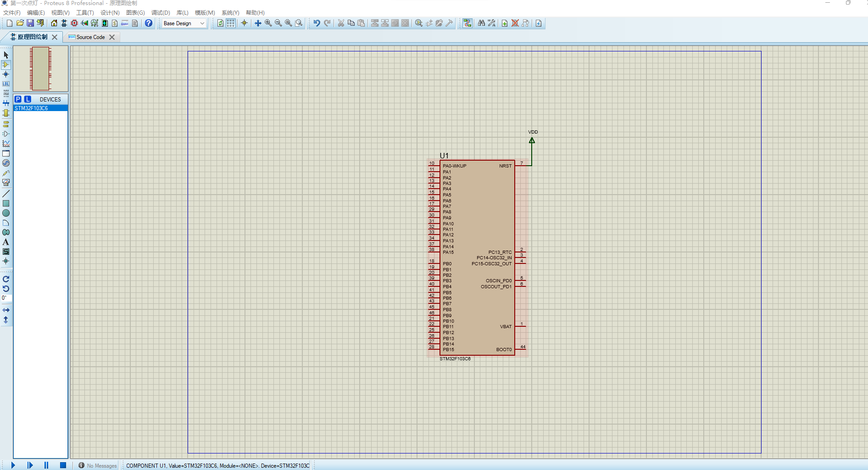The height and width of the screenshot is (470, 868).
Task: Activate the Terminals Mode tool
Action: tap(6, 123)
